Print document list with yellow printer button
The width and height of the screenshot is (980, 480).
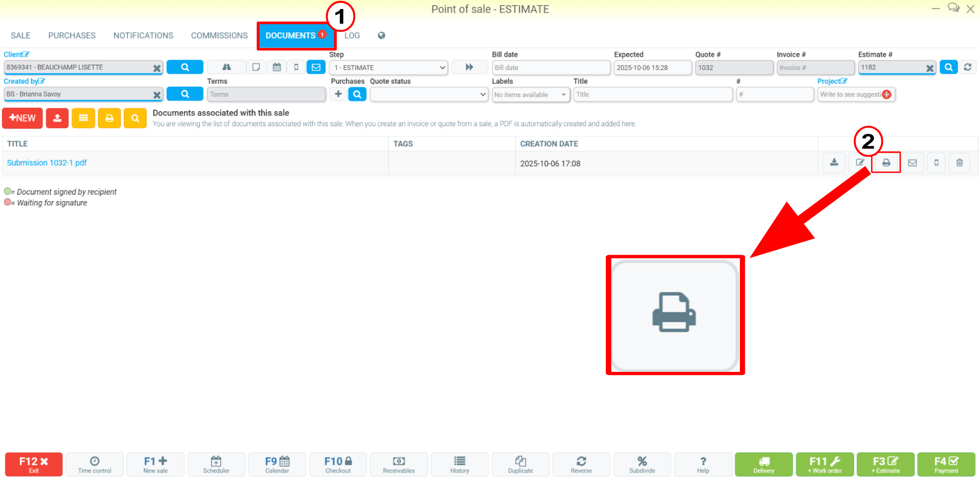110,118
